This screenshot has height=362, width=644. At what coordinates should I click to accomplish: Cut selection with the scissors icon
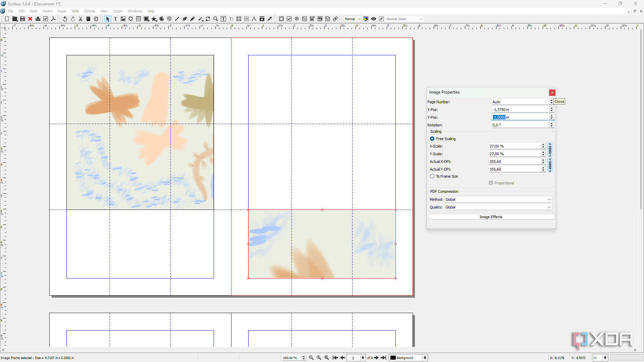point(80,19)
